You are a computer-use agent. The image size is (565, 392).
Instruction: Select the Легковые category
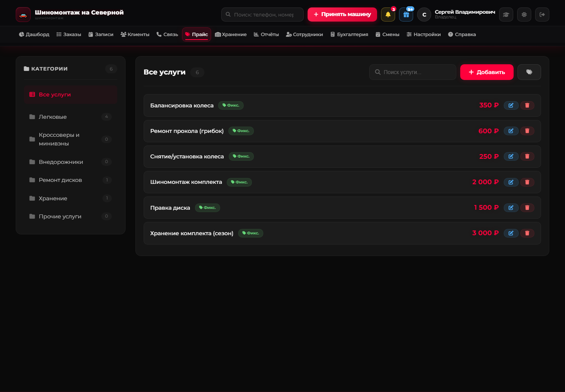[71, 117]
